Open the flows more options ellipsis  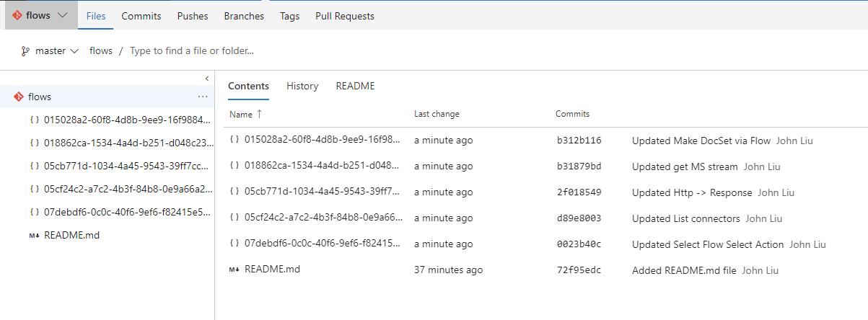point(203,97)
